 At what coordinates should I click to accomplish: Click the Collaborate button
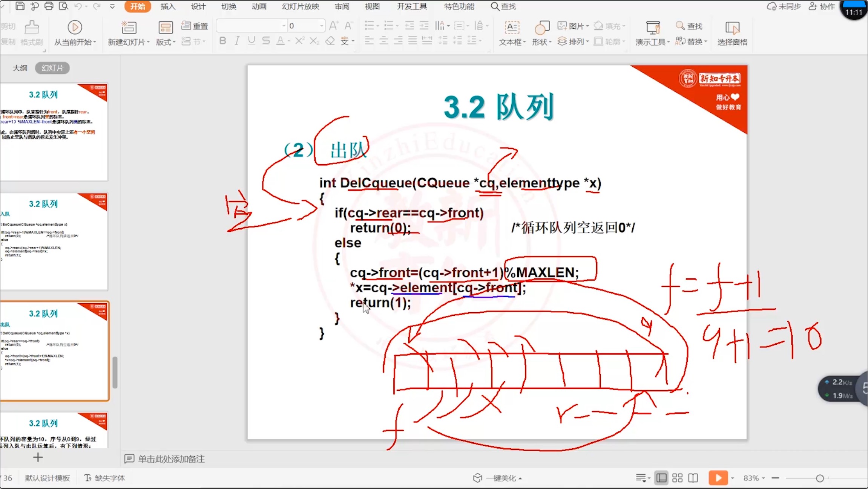[x=821, y=6]
